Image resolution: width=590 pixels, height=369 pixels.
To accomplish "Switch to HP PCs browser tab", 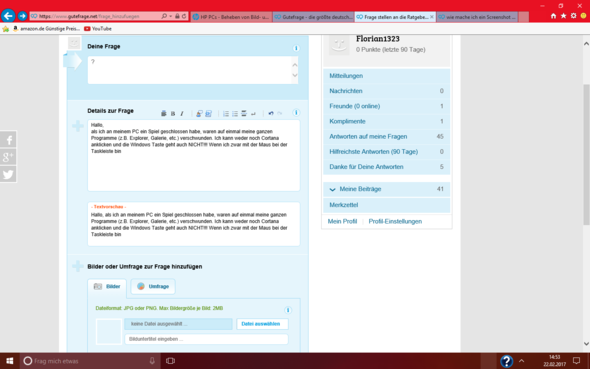I will coord(231,17).
